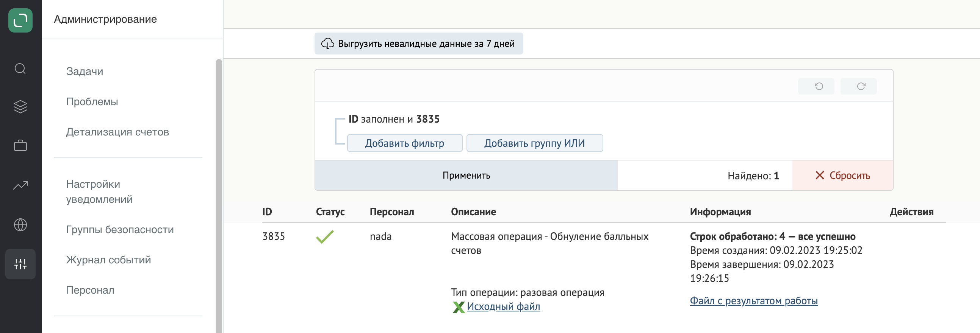Open Задачи in the admin menu
The width and height of the screenshot is (980, 333).
pyautogui.click(x=85, y=72)
